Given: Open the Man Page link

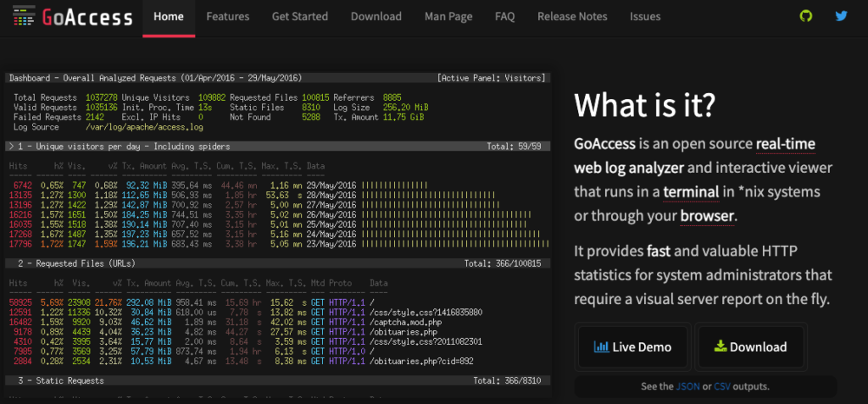Looking at the screenshot, I should [448, 17].
